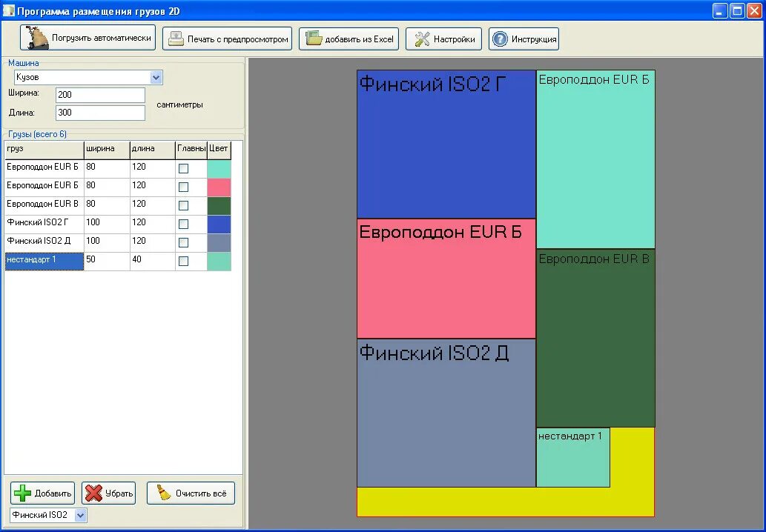Viewport: 766px width, 532px height.
Task: Select the dark green Европоддон EUR В block
Action: click(x=595, y=338)
